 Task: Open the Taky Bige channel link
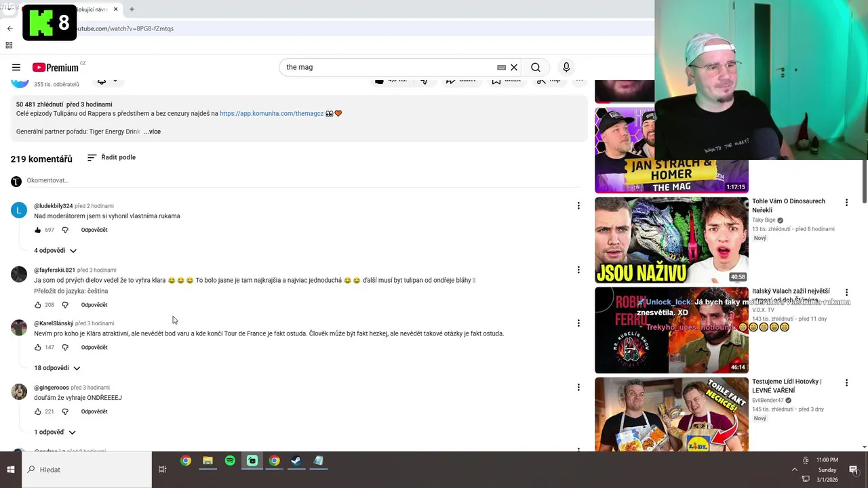tap(764, 220)
